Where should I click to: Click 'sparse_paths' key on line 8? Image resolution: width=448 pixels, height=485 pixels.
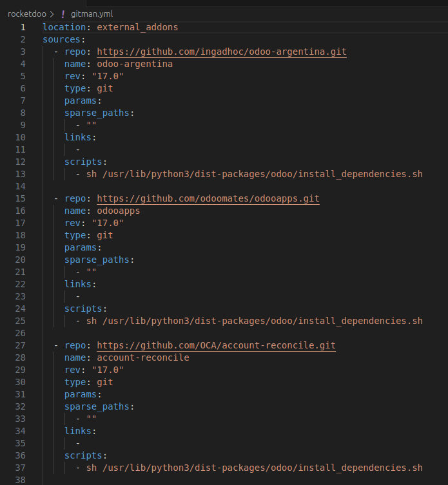click(x=97, y=113)
